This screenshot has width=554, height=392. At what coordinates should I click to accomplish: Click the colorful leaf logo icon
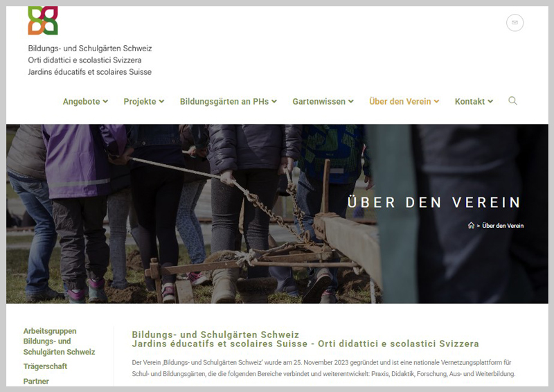pyautogui.click(x=43, y=21)
